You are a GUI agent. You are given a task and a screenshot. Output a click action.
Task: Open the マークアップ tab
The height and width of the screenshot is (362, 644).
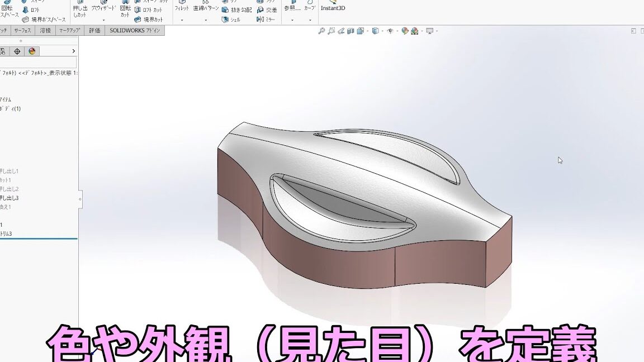[69, 30]
